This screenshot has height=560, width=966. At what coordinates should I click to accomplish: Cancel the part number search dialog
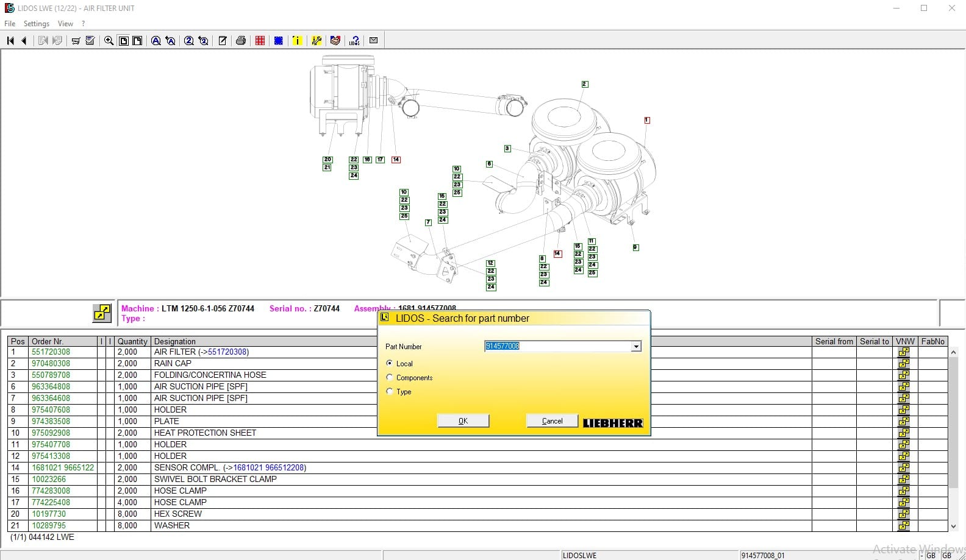coord(552,421)
